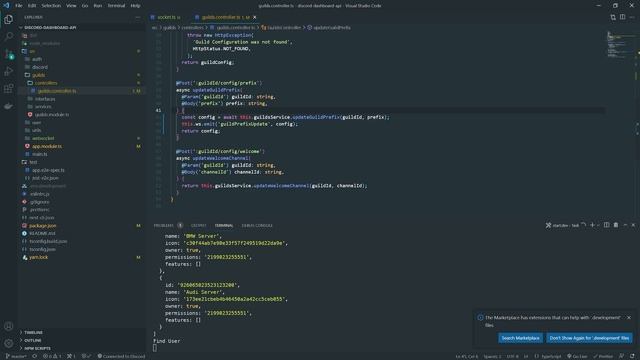
Task: Click Don't Show Again for development files
Action: tap(589, 338)
